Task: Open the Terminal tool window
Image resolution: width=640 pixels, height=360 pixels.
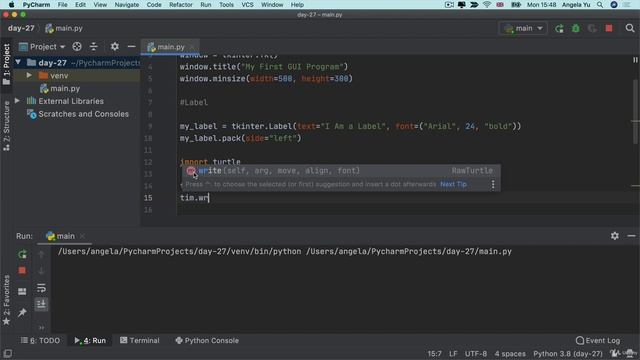Action: point(140,340)
